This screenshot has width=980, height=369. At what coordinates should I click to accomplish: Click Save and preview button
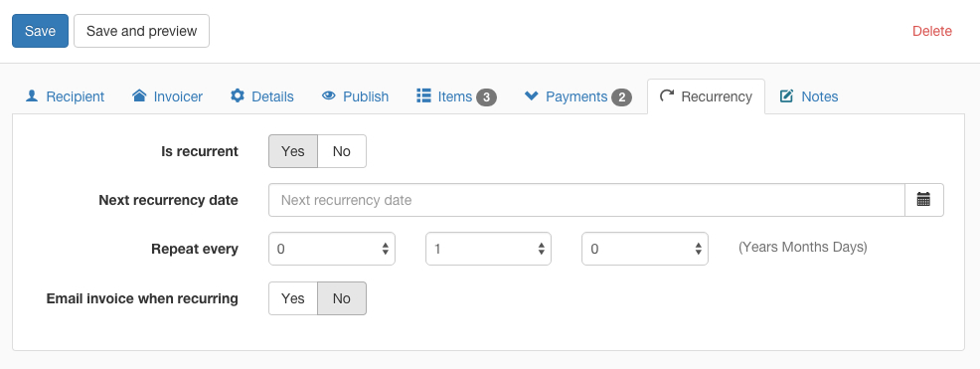click(141, 31)
